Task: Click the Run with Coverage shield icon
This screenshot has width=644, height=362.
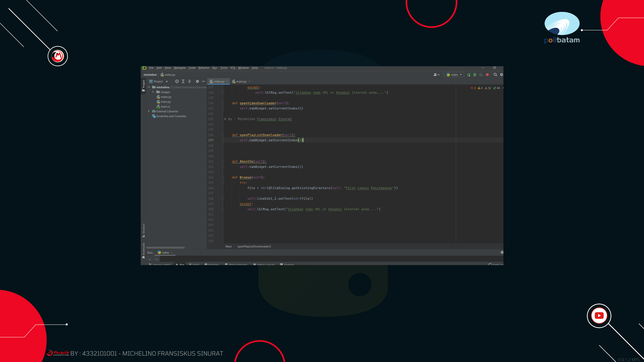Action: (x=481, y=75)
